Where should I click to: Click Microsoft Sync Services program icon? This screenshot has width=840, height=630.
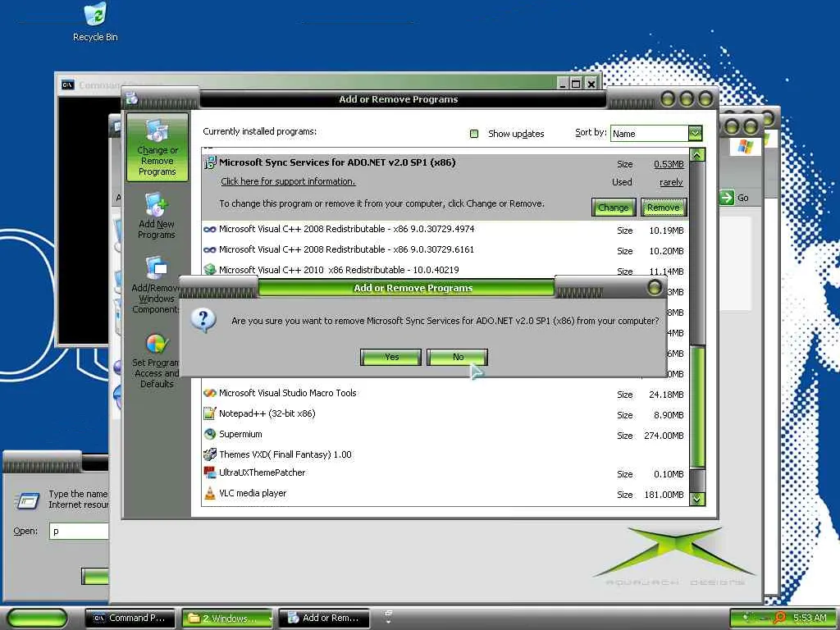210,163
